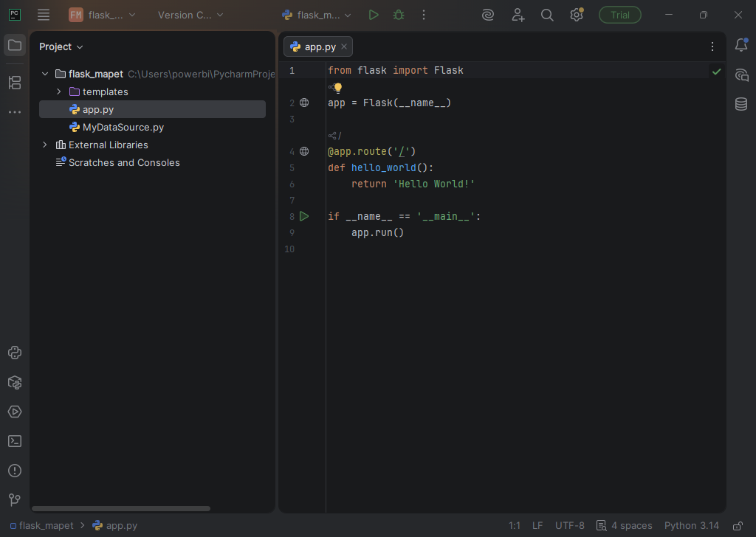The height and width of the screenshot is (537, 756).
Task: Open editor tab options menu
Action: [x=712, y=46]
